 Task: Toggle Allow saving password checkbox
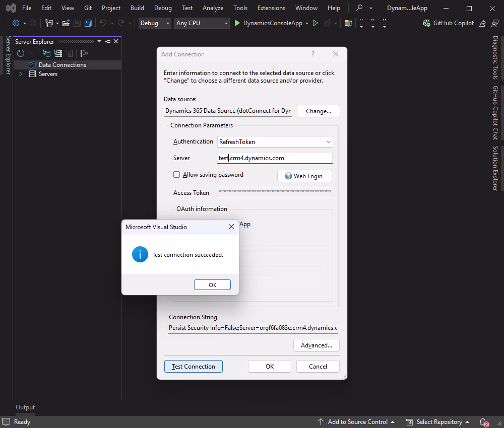pyautogui.click(x=176, y=174)
